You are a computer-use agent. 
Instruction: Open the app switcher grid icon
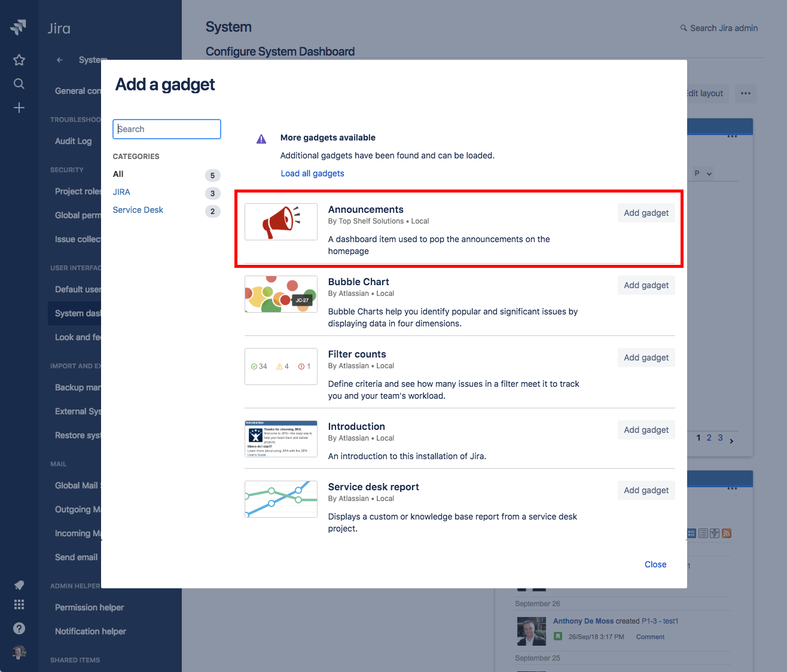click(19, 604)
